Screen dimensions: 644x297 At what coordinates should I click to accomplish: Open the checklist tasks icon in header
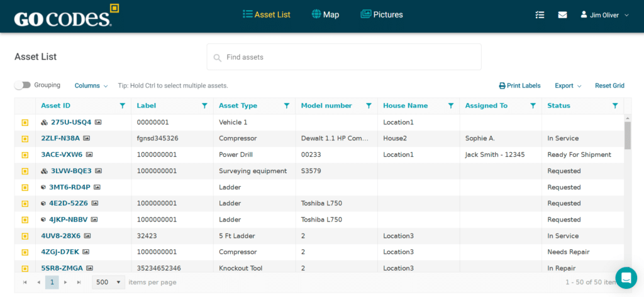point(540,15)
